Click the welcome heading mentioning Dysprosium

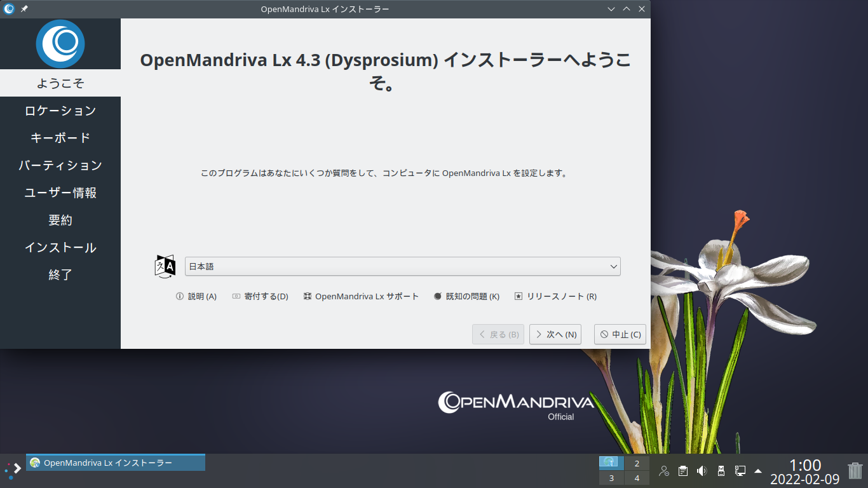pos(385,71)
